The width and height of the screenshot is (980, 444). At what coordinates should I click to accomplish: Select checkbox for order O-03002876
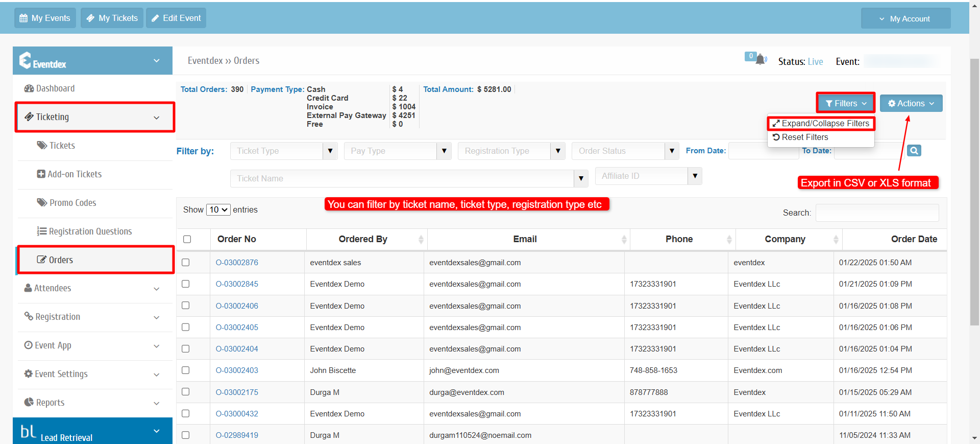[186, 262]
